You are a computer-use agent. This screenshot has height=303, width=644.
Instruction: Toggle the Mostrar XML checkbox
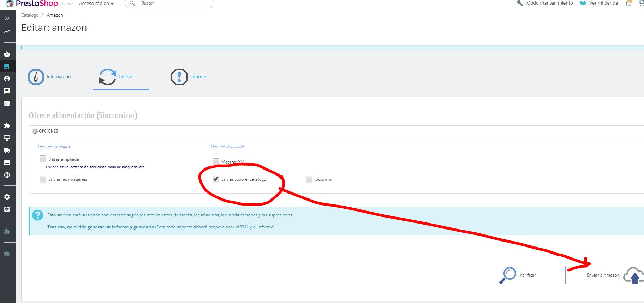[216, 161]
